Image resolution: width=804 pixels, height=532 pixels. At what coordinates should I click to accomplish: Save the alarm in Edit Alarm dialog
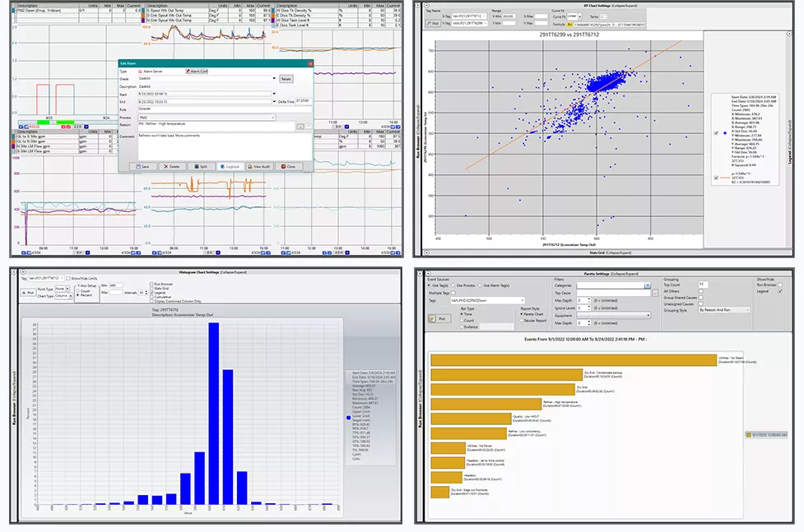click(x=142, y=167)
